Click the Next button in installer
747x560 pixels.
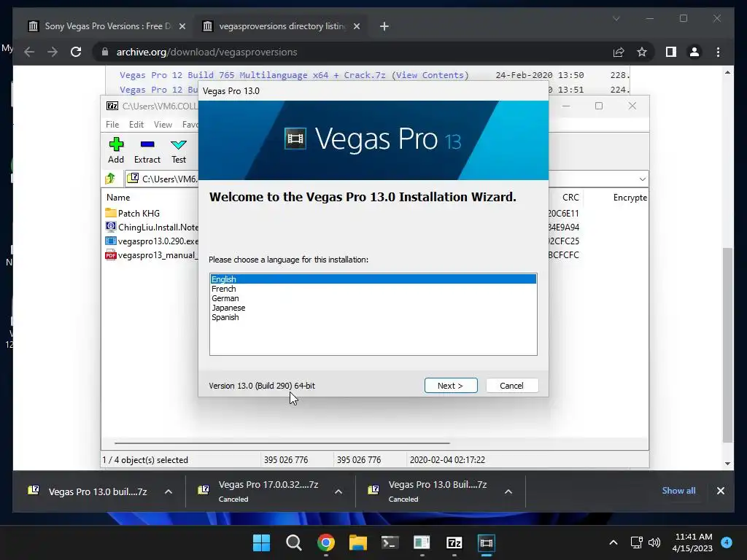pos(451,386)
